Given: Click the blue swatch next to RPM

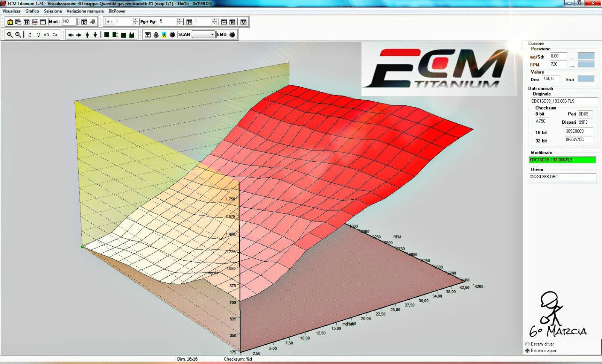Looking at the screenshot, I should point(586,64).
